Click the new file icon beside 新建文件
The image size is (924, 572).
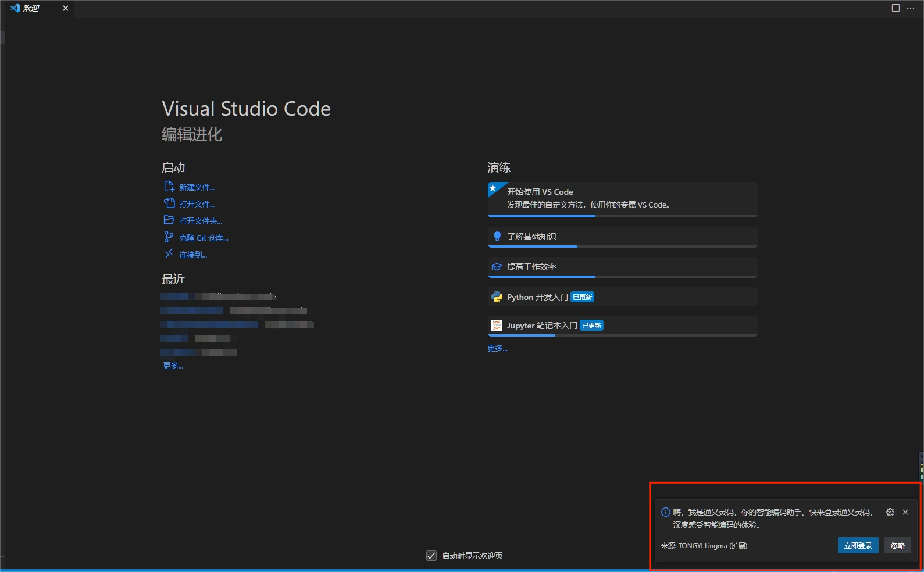point(169,186)
